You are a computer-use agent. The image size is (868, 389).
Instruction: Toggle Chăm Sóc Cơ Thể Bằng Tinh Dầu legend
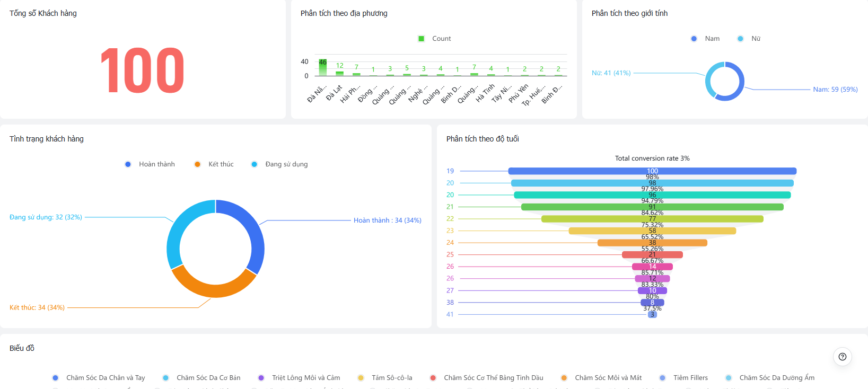tap(487, 378)
